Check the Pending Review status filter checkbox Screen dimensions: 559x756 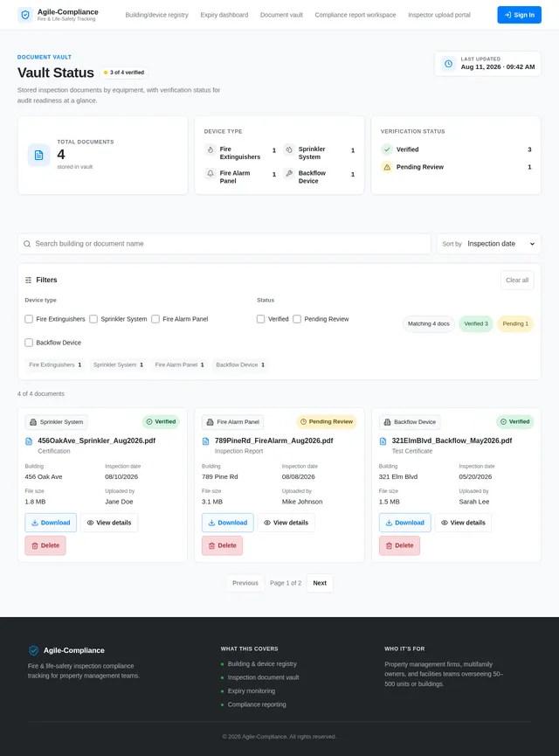click(x=297, y=319)
